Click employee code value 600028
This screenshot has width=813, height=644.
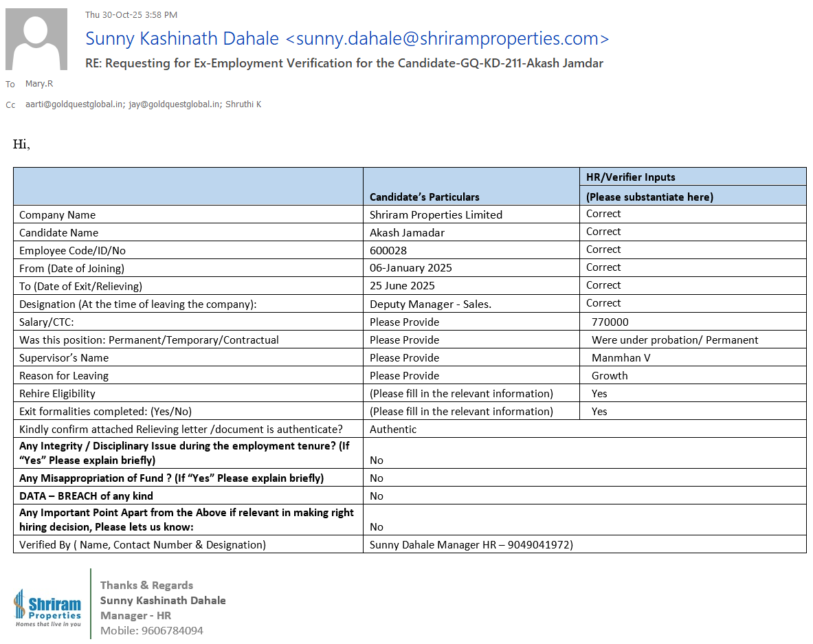(x=388, y=250)
